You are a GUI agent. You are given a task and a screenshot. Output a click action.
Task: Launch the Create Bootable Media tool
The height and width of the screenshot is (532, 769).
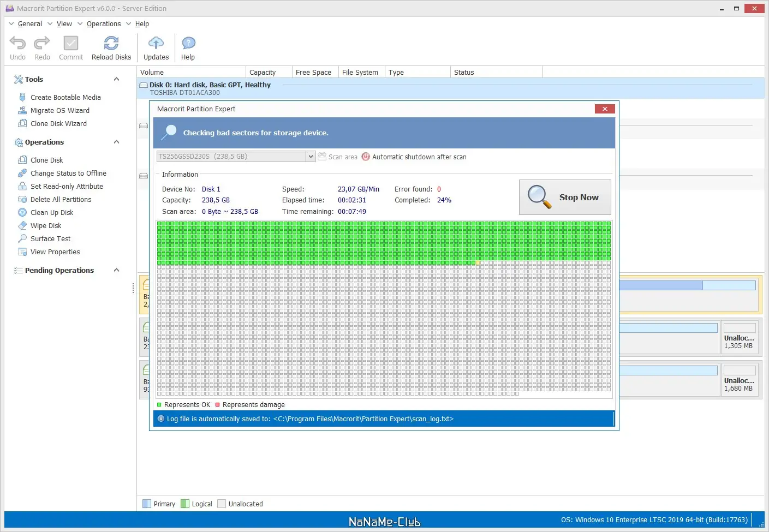pos(65,97)
